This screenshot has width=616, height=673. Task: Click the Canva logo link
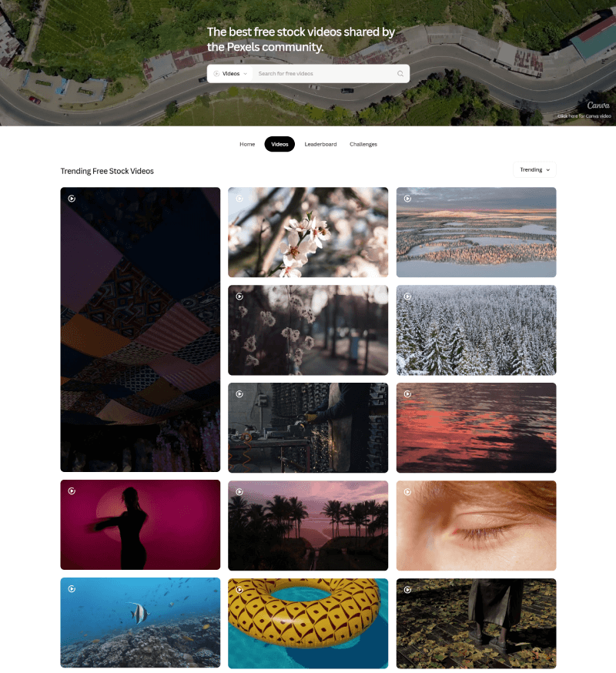pos(598,105)
